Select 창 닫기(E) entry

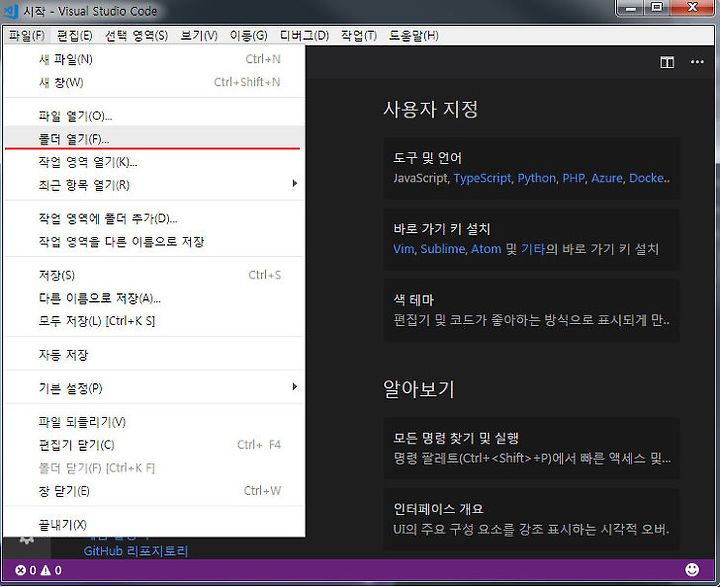pyautogui.click(x=154, y=491)
